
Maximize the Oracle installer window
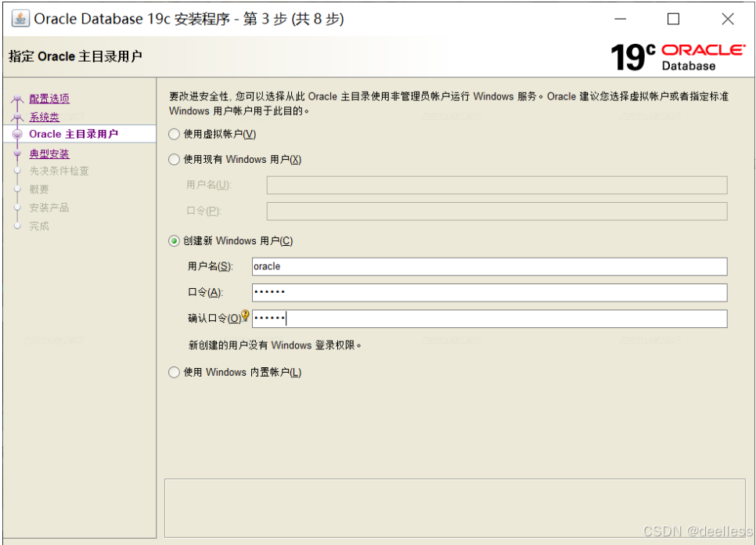674,19
